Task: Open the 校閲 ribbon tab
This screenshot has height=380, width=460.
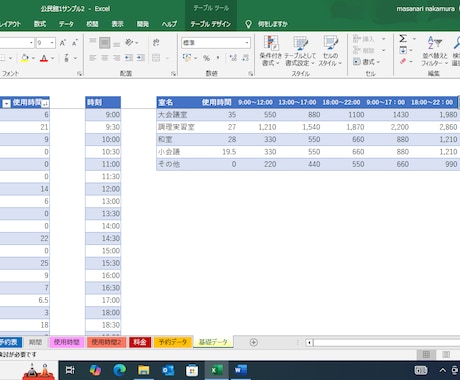Action: [x=92, y=24]
